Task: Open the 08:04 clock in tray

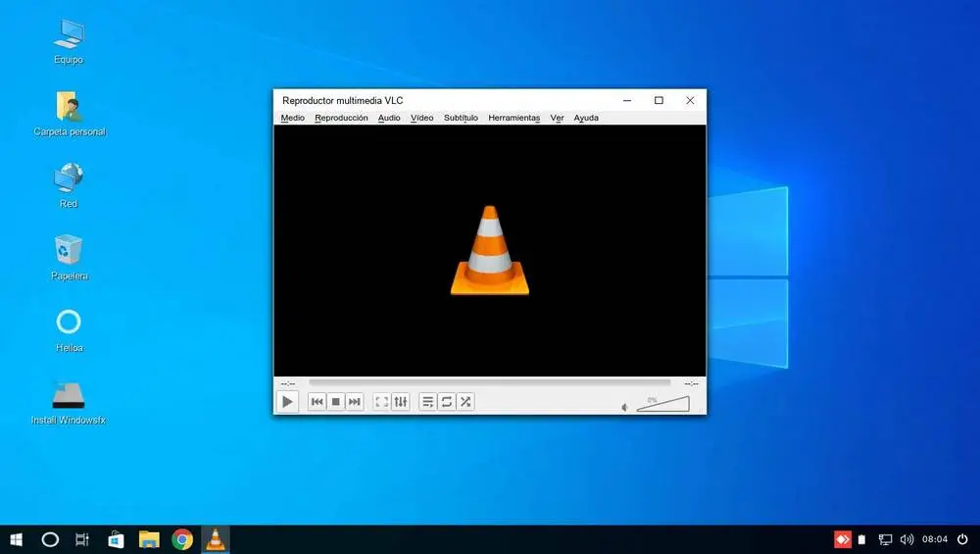Action: [935, 539]
